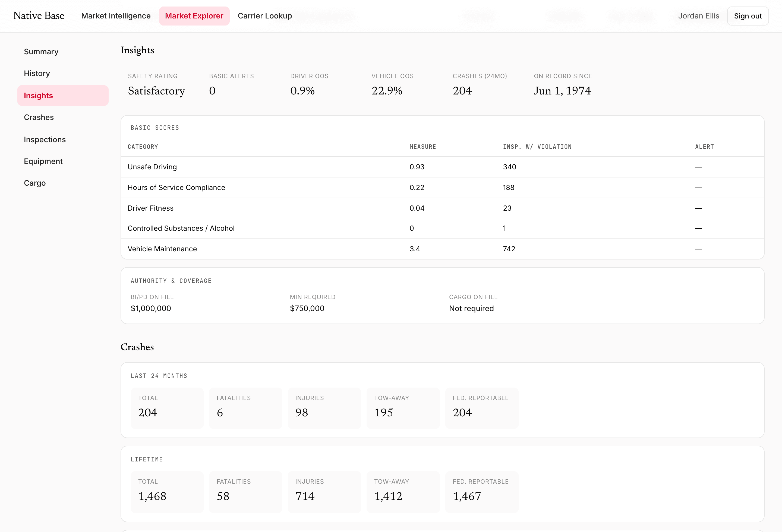
Task: Go to the Carrier Lookup tab
Action: point(265,16)
